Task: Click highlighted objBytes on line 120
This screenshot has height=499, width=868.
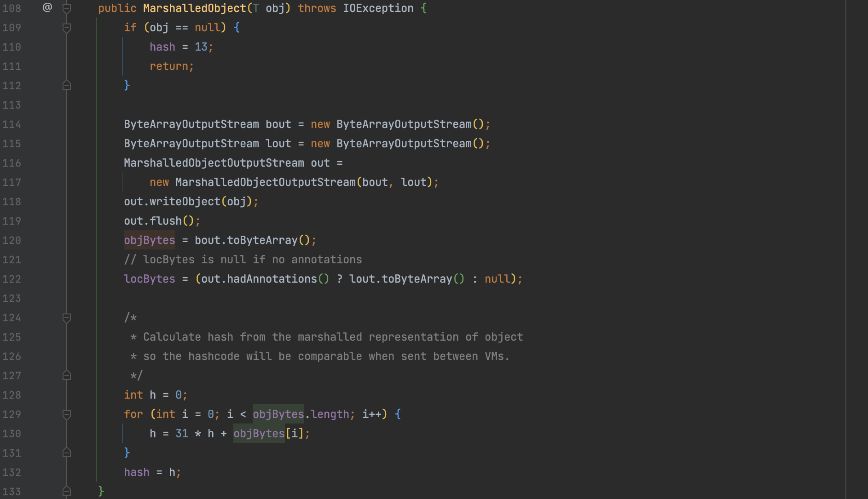Action: (150, 240)
